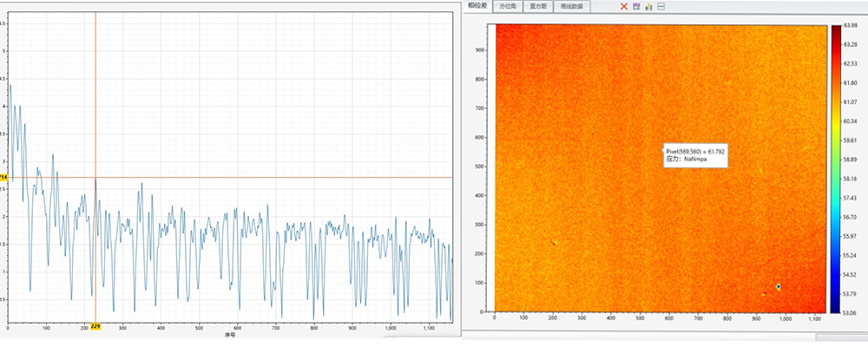Image resolution: width=868 pixels, height=347 pixels.
Task: Click the blue bottom of color scale bar
Action: point(836,309)
